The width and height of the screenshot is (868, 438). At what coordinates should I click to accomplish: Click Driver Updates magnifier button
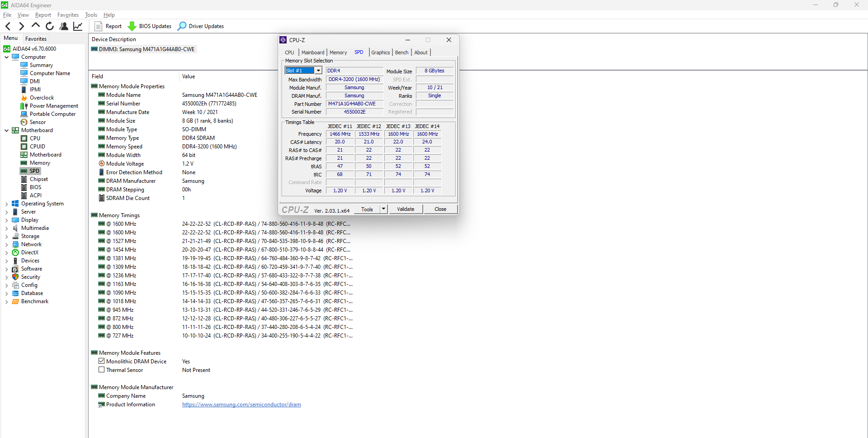(x=201, y=26)
